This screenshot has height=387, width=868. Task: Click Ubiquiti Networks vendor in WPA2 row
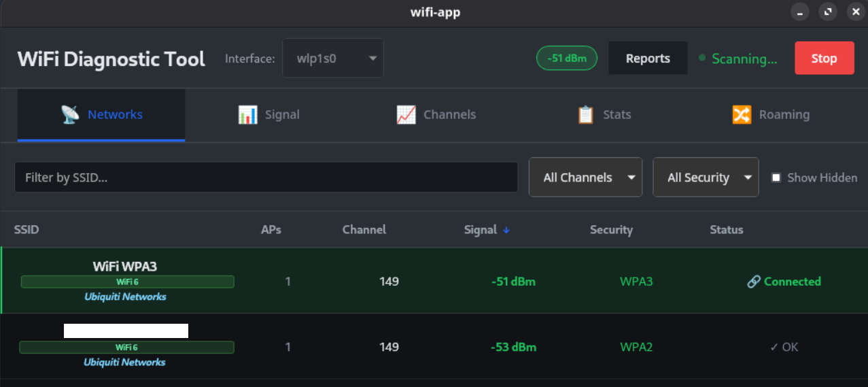[x=124, y=362]
